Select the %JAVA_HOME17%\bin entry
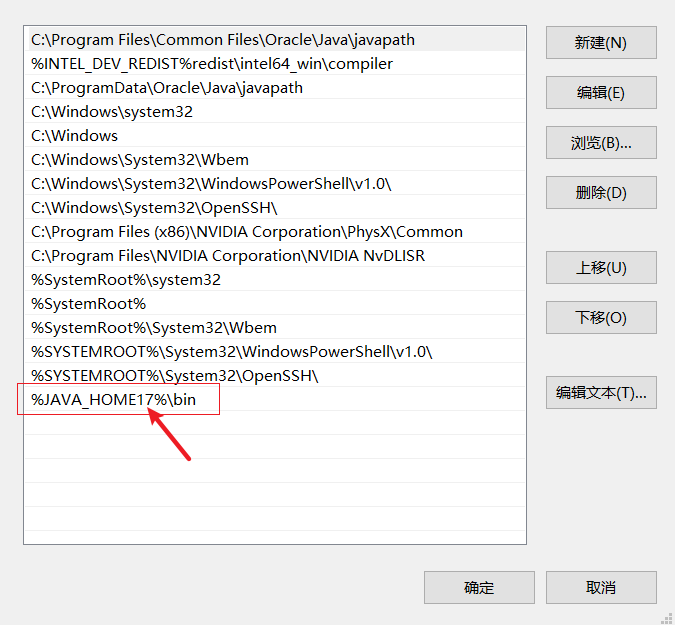This screenshot has width=675, height=625. tap(275, 400)
